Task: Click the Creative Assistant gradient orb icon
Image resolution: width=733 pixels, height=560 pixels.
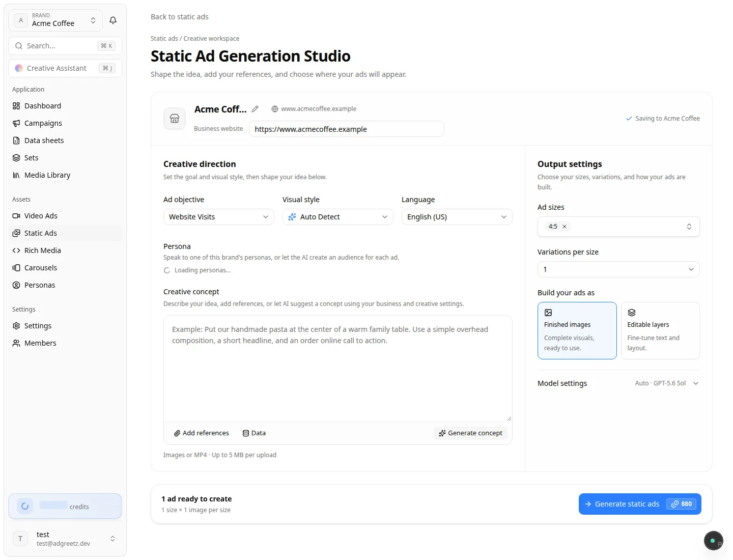Action: tap(19, 68)
